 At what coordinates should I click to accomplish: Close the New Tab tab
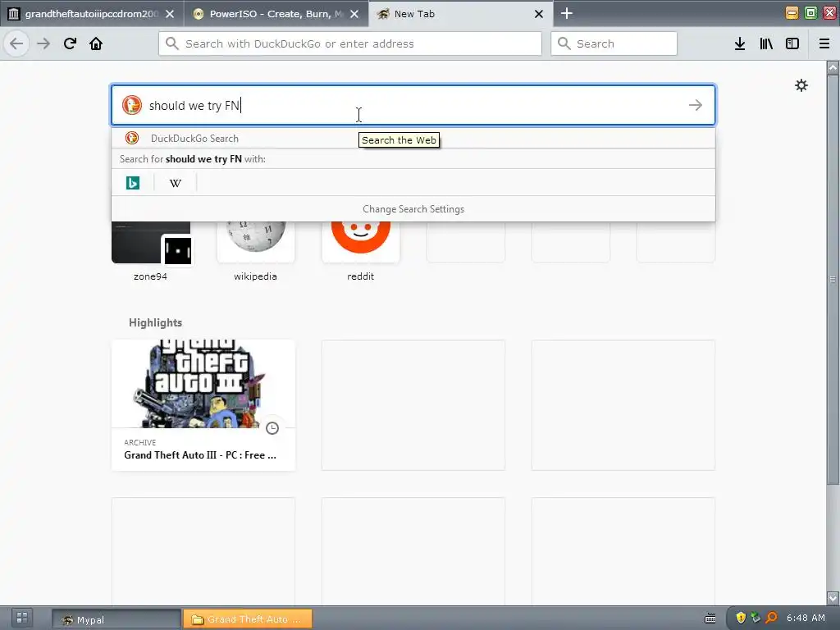tap(539, 14)
